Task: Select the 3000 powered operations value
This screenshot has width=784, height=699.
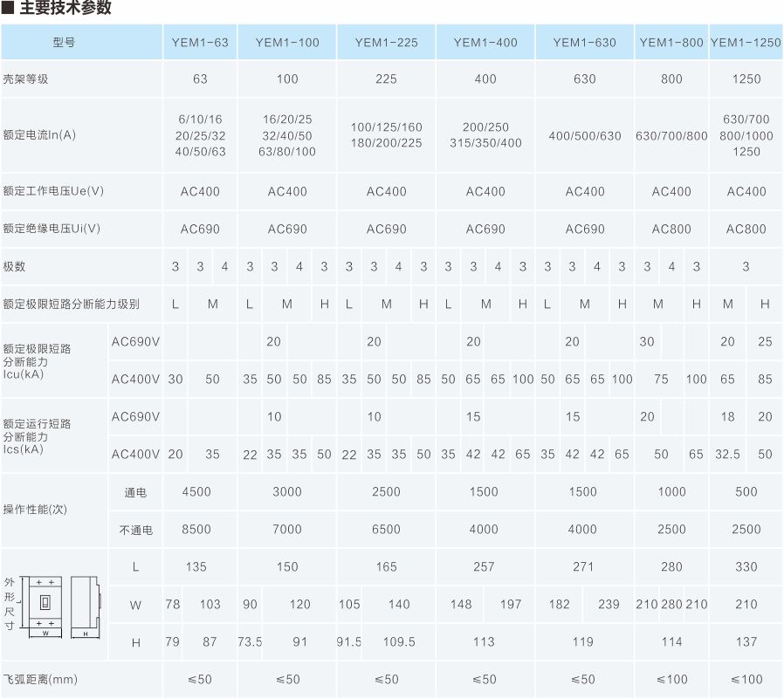Action: click(x=287, y=491)
